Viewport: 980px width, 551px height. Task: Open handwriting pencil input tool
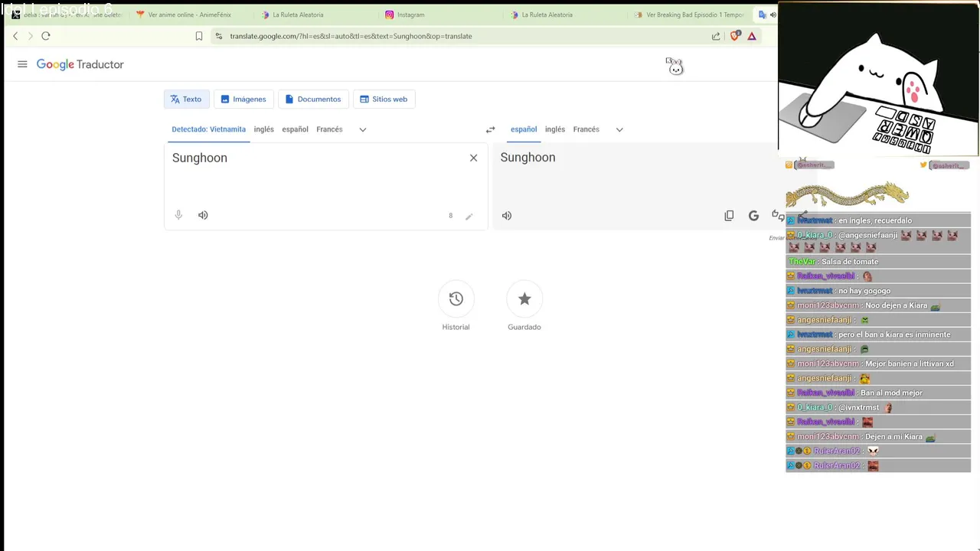(x=469, y=216)
